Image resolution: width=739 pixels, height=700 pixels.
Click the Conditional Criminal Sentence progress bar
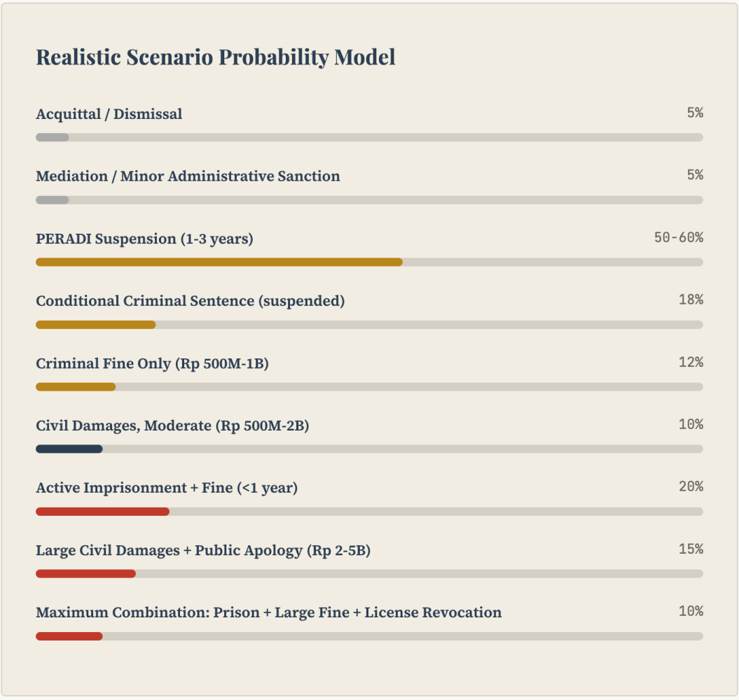click(x=370, y=325)
